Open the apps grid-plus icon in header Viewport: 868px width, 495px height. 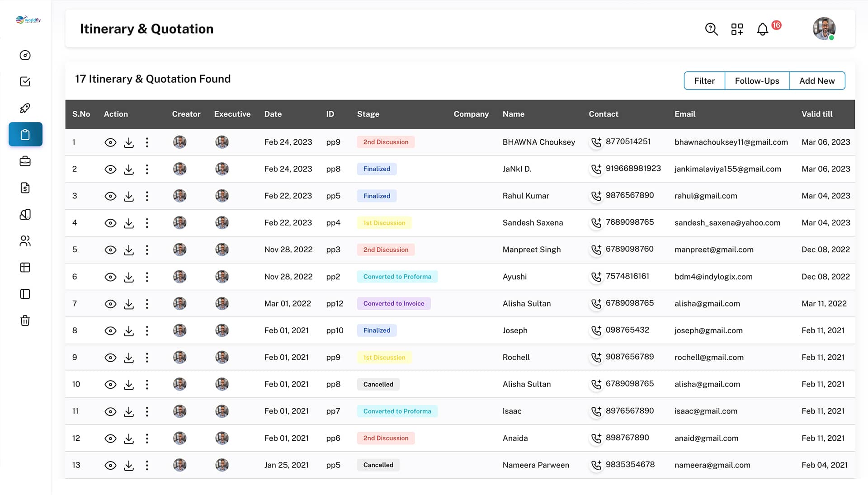[x=737, y=29]
